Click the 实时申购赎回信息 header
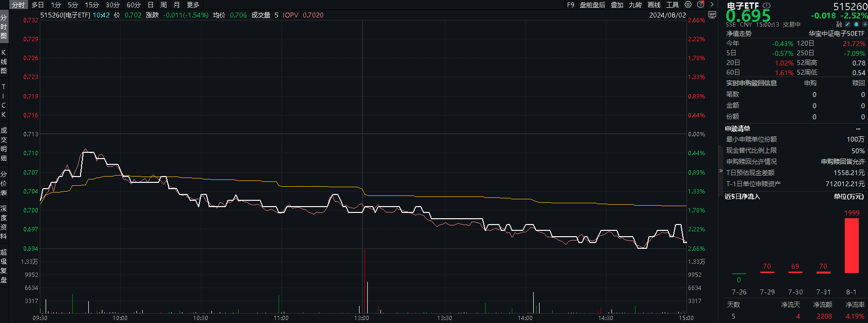The height and width of the screenshot is (323, 868). point(752,83)
